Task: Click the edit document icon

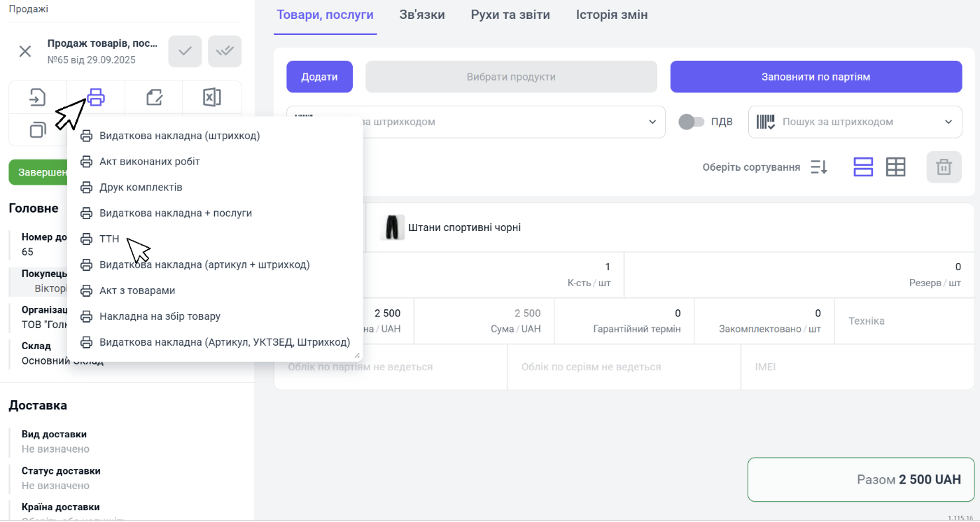Action: coord(154,97)
